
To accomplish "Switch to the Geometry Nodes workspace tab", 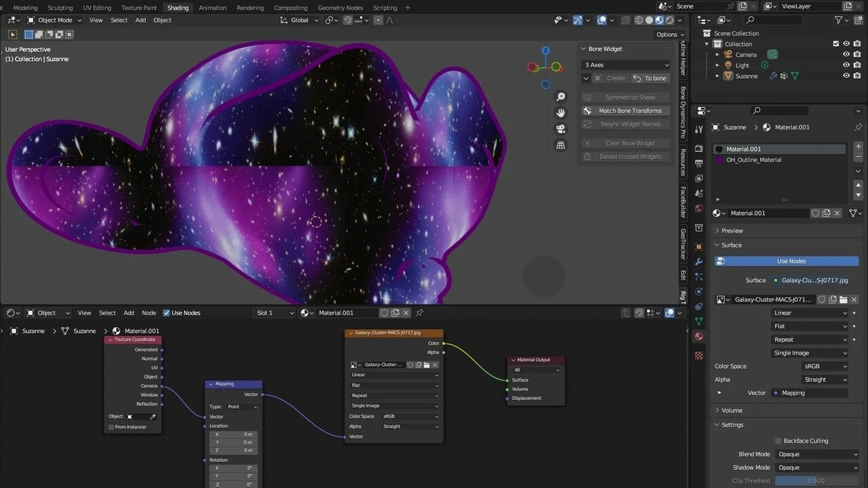I will [340, 8].
